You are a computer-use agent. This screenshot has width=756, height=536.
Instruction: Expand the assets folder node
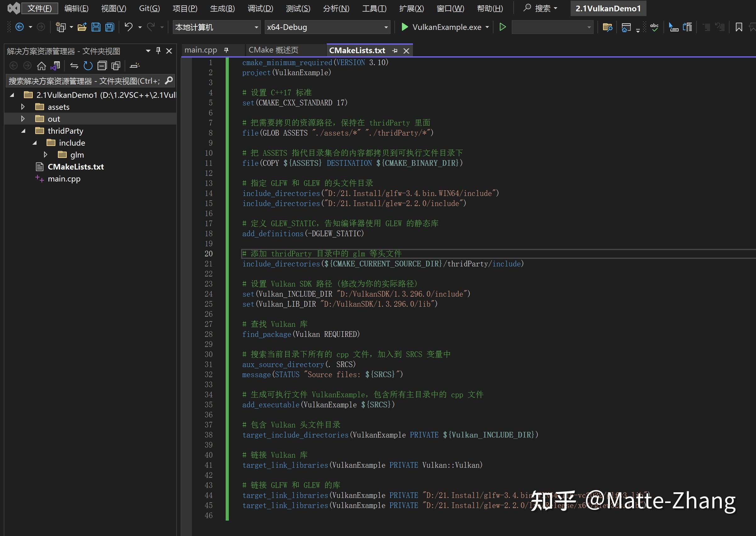[23, 107]
